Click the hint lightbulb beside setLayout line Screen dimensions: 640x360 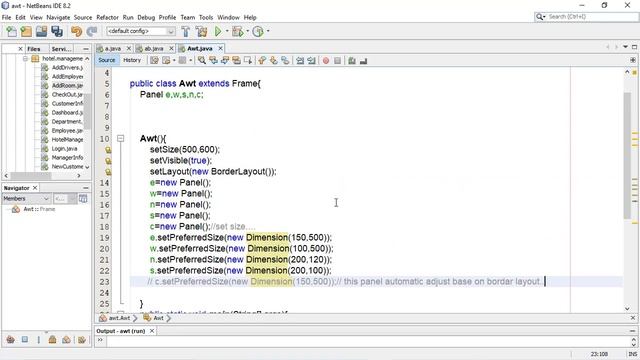click(x=108, y=172)
